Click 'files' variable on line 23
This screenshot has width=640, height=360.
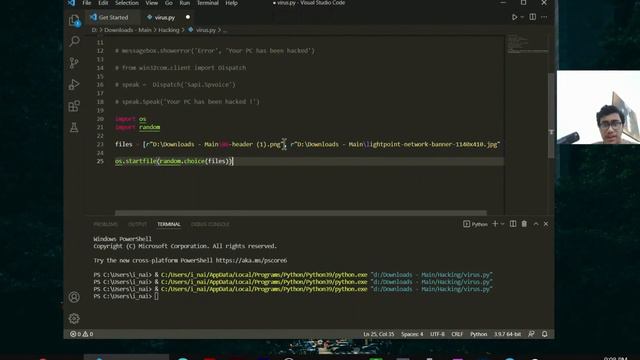pos(124,144)
